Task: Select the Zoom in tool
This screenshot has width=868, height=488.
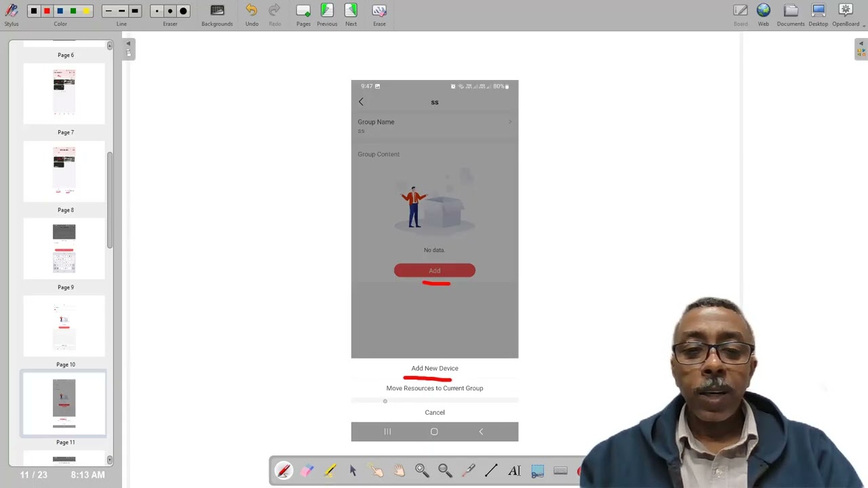Action: pos(422,470)
